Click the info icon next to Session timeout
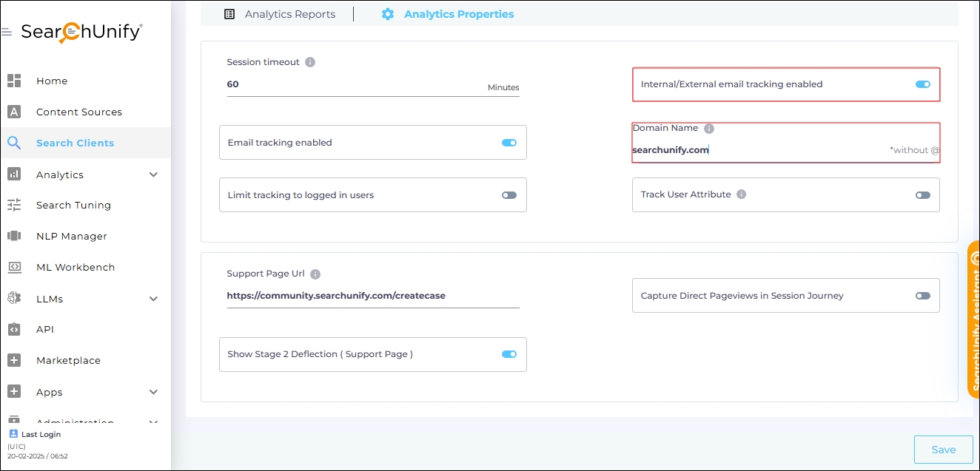The width and height of the screenshot is (980, 471). click(310, 62)
